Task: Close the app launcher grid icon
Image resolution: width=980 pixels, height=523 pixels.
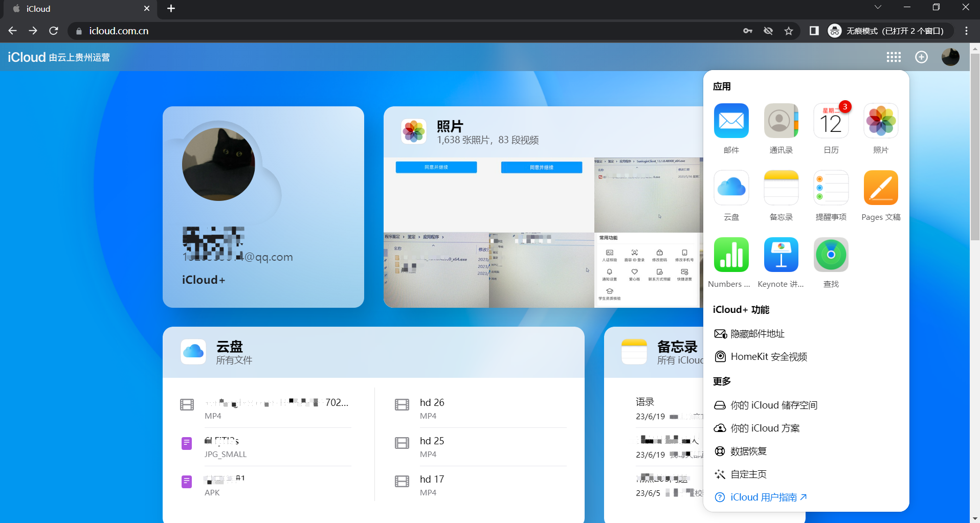Action: point(894,57)
